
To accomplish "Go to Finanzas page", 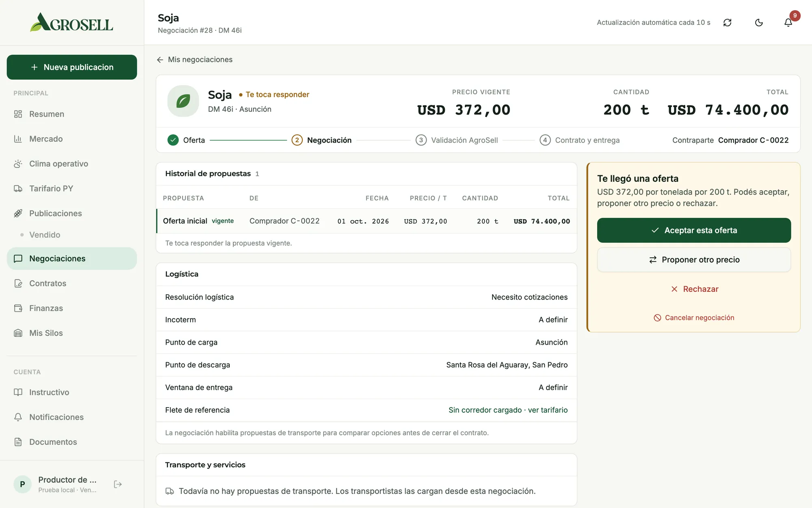I will (71, 308).
